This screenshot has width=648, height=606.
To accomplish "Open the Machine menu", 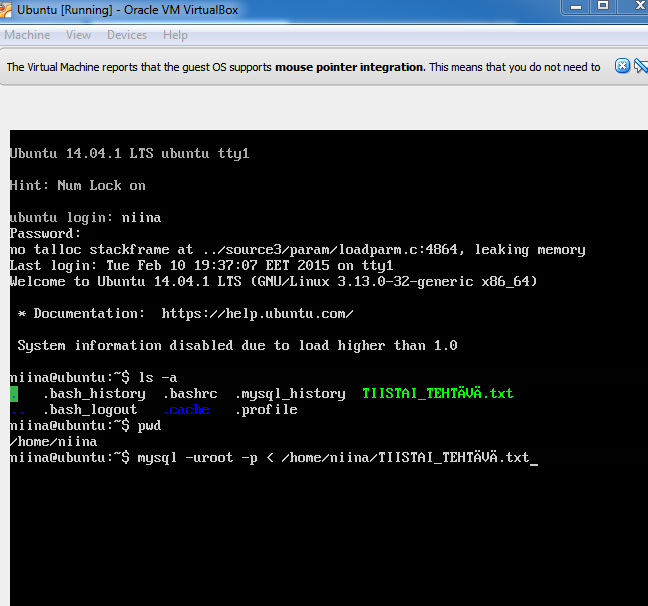I will (27, 35).
